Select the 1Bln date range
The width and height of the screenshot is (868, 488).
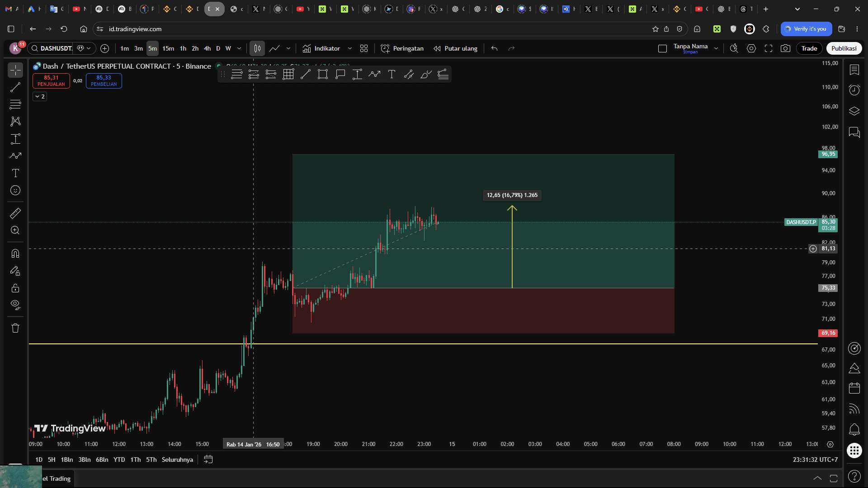(x=66, y=460)
